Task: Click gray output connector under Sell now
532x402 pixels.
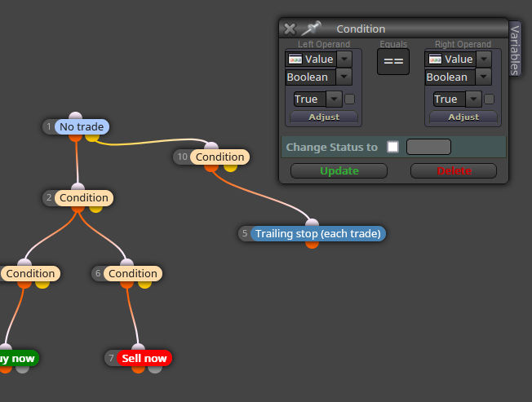Action: tap(155, 369)
